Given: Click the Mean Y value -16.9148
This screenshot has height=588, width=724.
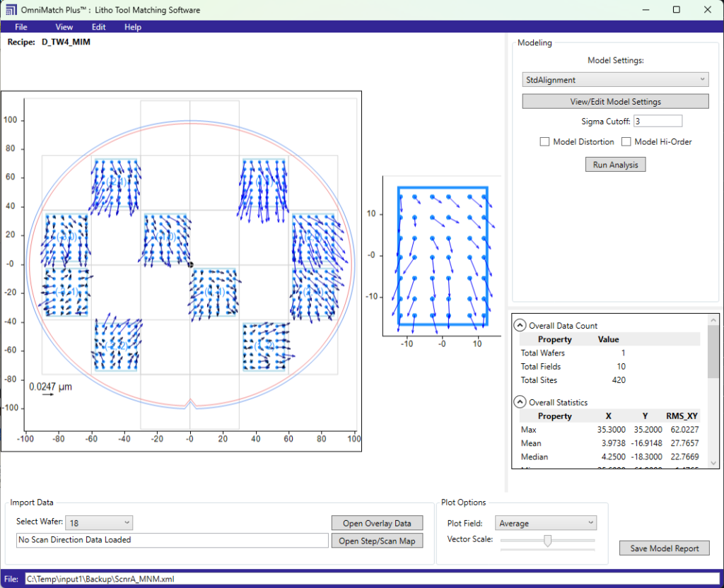Looking at the screenshot, I should click(x=646, y=443).
